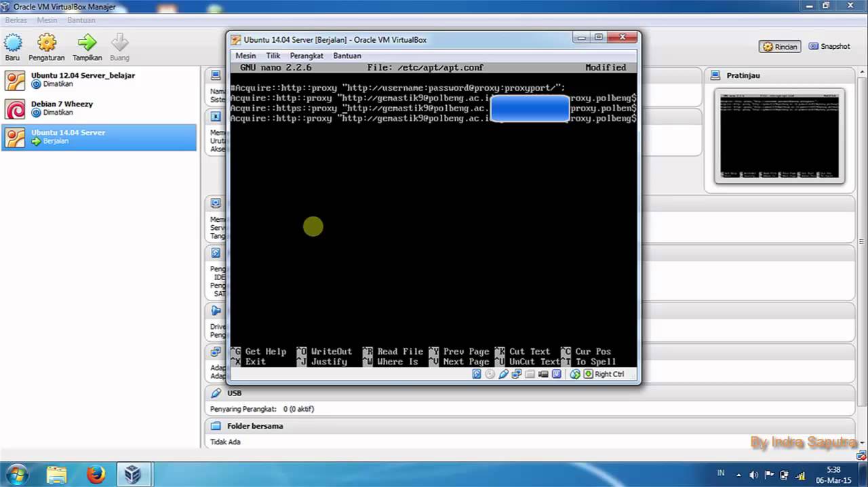The width and height of the screenshot is (868, 487).
Task: Click the Action Center flag icon
Action: click(769, 475)
